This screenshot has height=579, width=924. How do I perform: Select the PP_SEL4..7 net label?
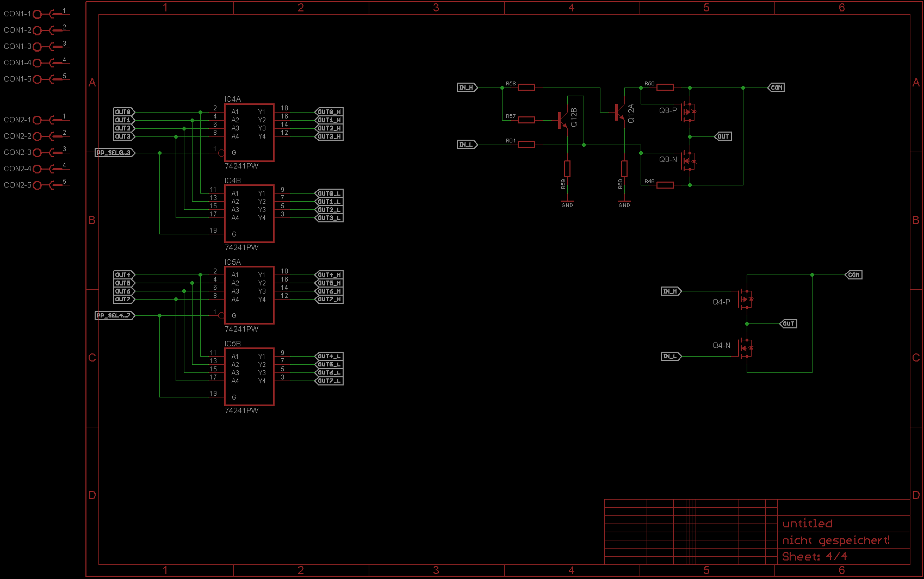[x=115, y=315]
